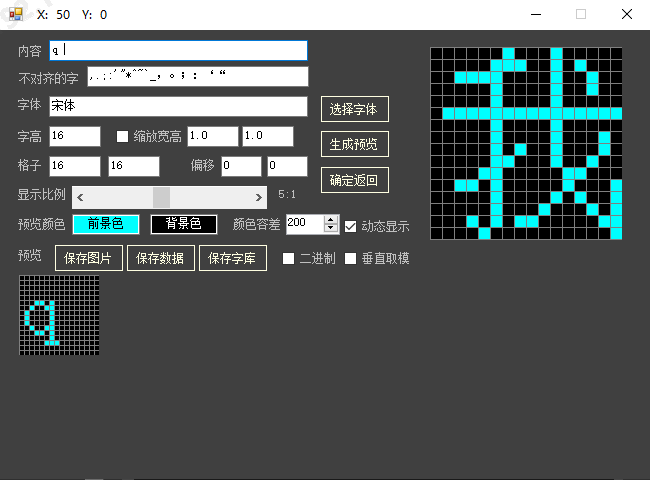This screenshot has width=650, height=480.
Task: Click the first 偏移 offset field
Action: click(x=241, y=166)
